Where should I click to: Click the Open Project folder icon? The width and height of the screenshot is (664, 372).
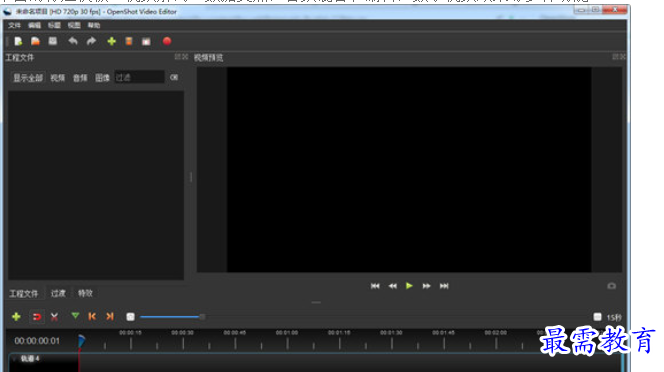[x=36, y=41]
